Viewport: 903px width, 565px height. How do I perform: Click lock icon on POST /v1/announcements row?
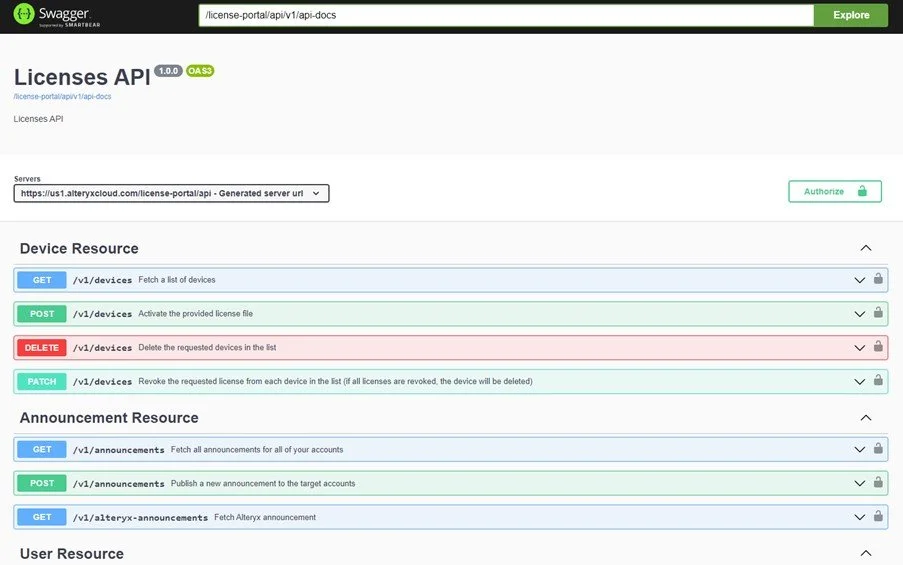coord(878,482)
